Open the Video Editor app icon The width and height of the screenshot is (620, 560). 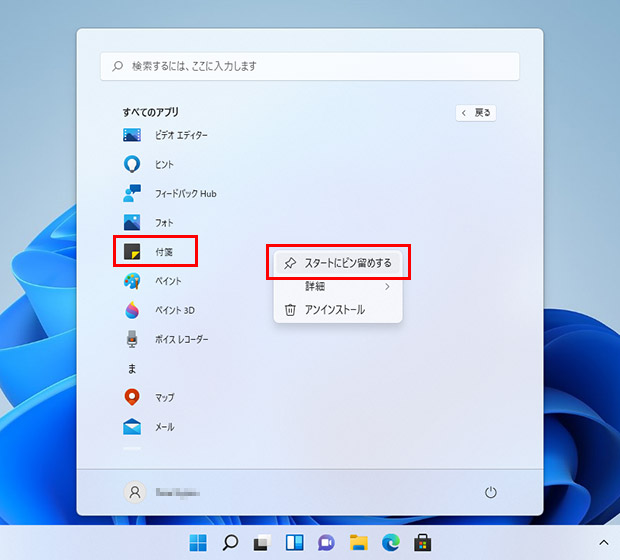131,135
